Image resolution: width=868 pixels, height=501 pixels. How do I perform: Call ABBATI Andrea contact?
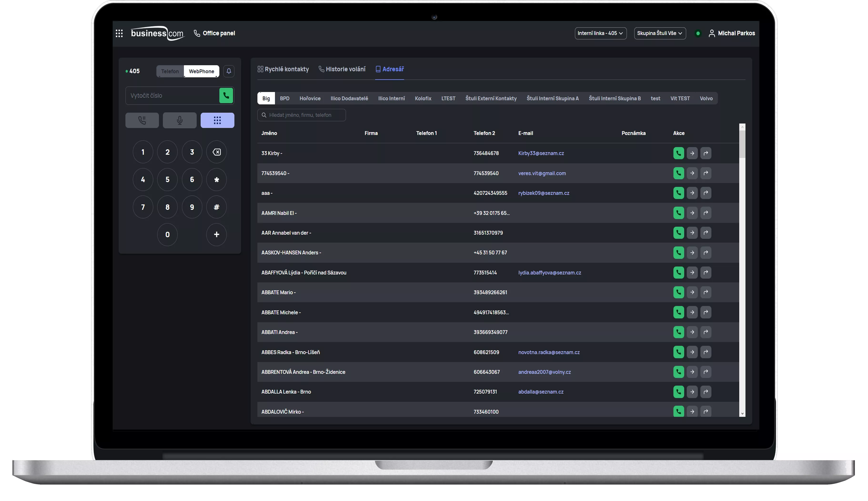[x=678, y=332]
